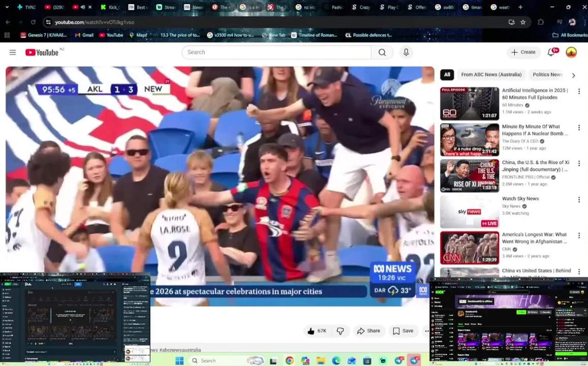Open the YouTube account avatar menu
Image resolution: width=588 pixels, height=366 pixels.
coord(571,52)
